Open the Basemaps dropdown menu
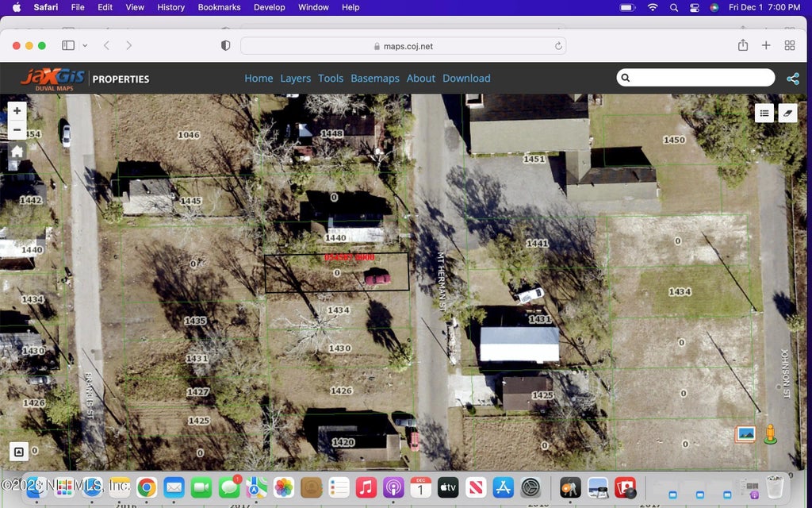The height and width of the screenshot is (508, 812). (375, 79)
